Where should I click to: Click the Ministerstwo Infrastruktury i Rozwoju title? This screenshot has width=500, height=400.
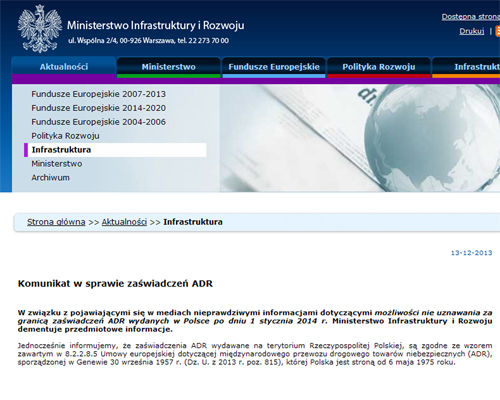point(156,25)
